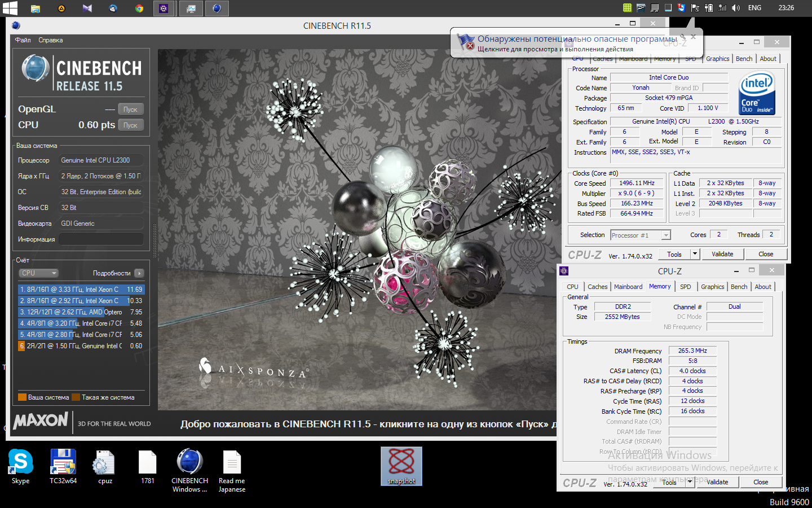Open the Action Center flag in the tray
812x508 pixels.
click(x=695, y=8)
